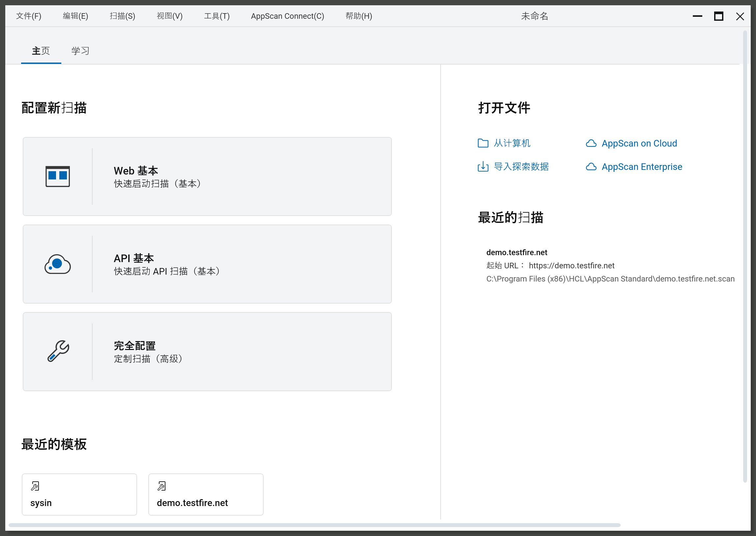This screenshot has width=756, height=536.
Task: Click the import icon beside 导入探索数据
Action: click(x=483, y=167)
